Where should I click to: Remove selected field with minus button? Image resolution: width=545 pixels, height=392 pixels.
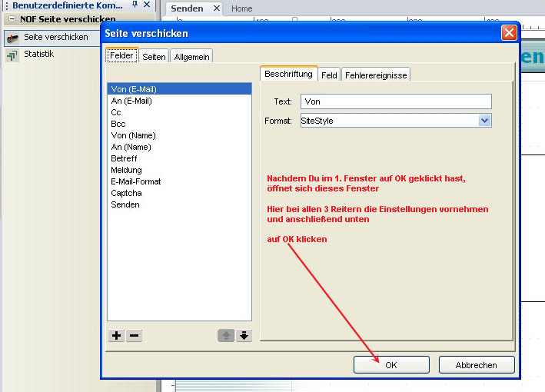point(134,335)
